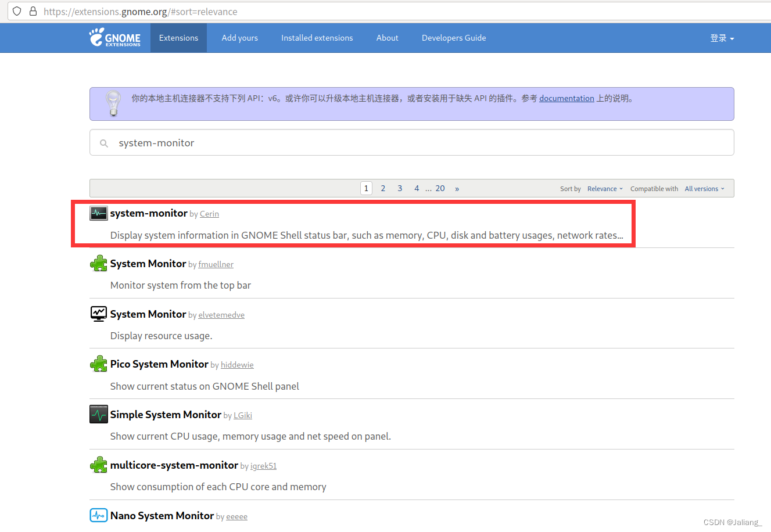Open the Extensions tab

pyautogui.click(x=178, y=38)
